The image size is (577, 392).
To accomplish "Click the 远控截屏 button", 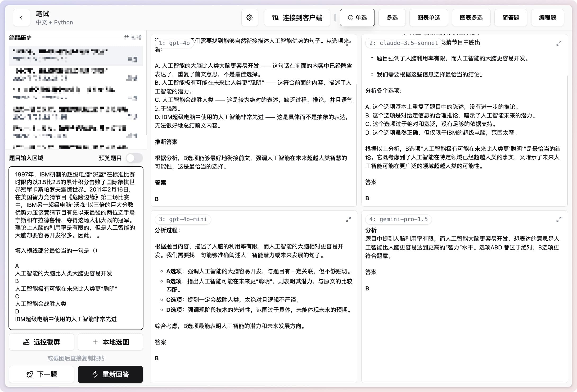I will pyautogui.click(x=42, y=342).
